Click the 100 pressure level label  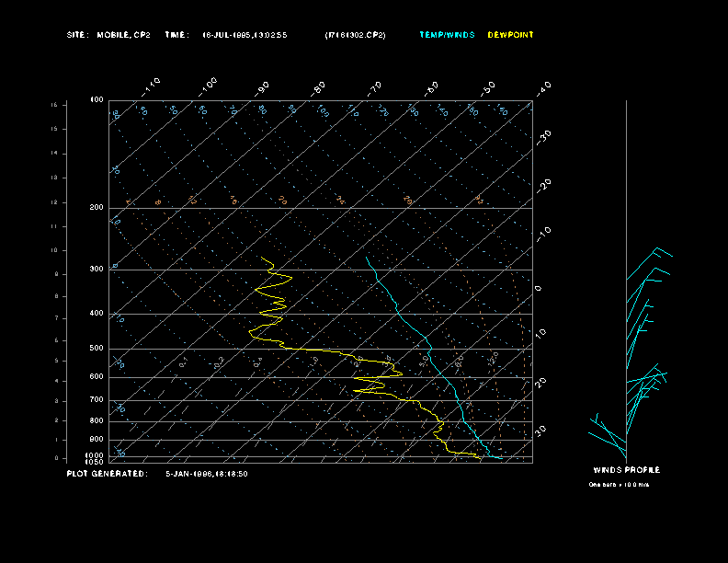coord(97,100)
